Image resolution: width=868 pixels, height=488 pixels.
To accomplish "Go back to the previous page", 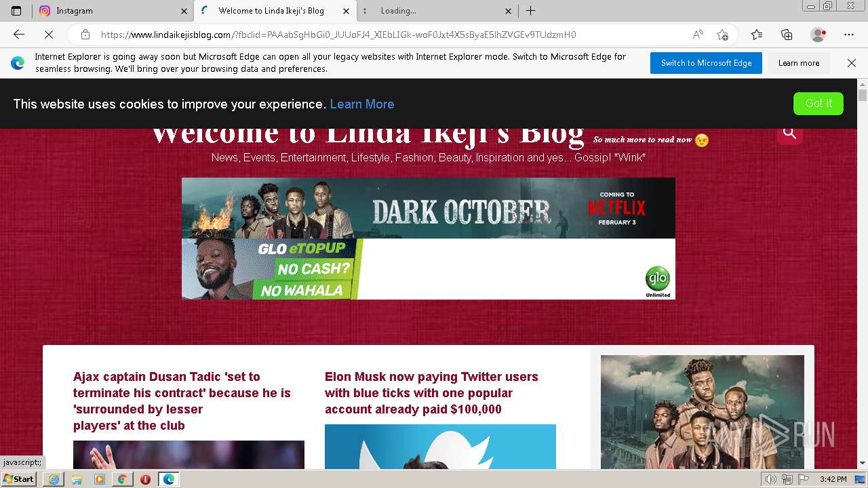I will [19, 35].
